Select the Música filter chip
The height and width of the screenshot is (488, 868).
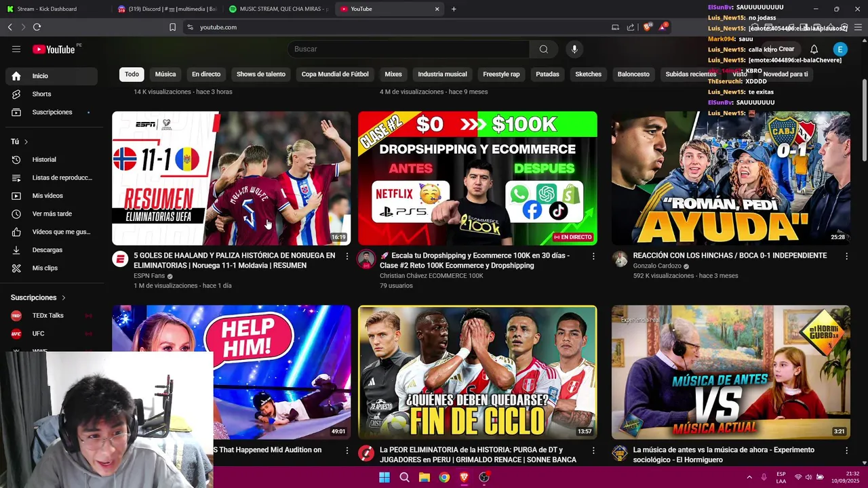pyautogui.click(x=165, y=74)
